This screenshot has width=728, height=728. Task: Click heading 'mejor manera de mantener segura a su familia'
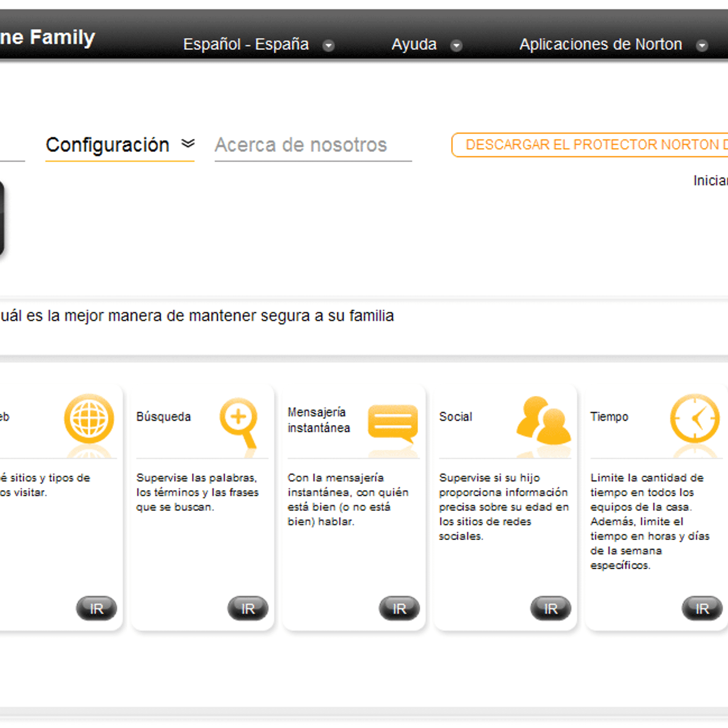(x=229, y=316)
